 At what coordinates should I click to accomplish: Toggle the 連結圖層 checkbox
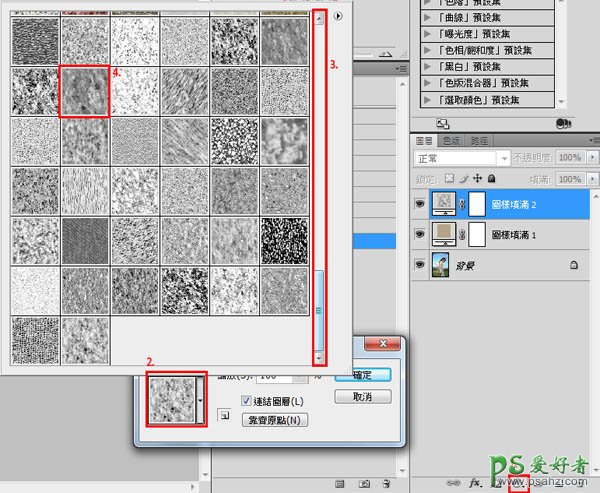246,401
